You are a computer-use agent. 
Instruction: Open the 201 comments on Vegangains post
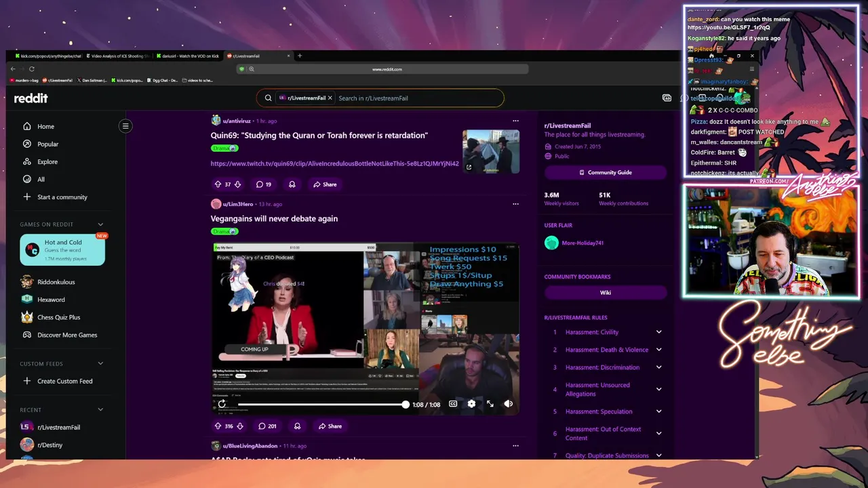coord(267,426)
